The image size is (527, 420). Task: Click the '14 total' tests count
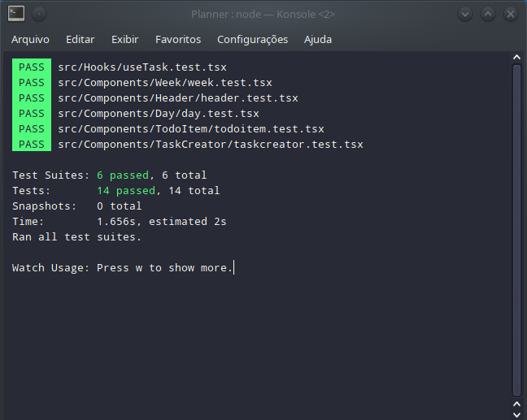[x=194, y=191]
